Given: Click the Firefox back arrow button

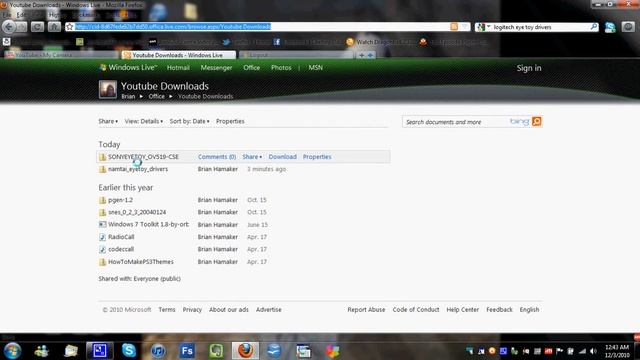Looking at the screenshot, I should click(x=9, y=27).
